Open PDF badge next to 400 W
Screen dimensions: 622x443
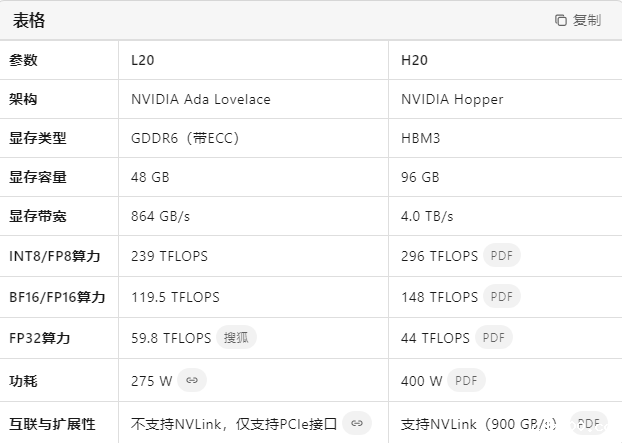464,380
